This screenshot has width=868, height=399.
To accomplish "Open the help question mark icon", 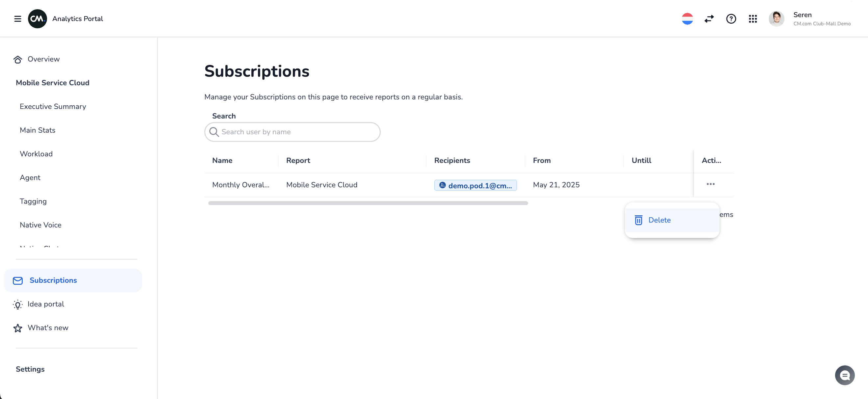I will (x=731, y=19).
